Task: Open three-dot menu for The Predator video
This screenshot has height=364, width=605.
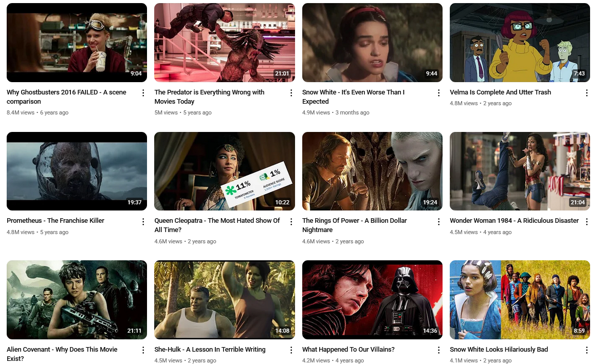Action: (291, 93)
